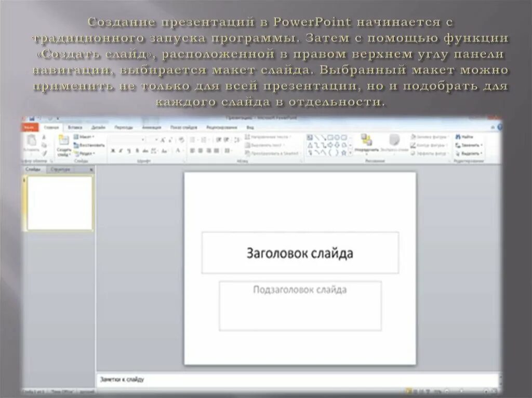The image size is (532, 398).
Task: Open the Файл tab
Action: (x=31, y=128)
